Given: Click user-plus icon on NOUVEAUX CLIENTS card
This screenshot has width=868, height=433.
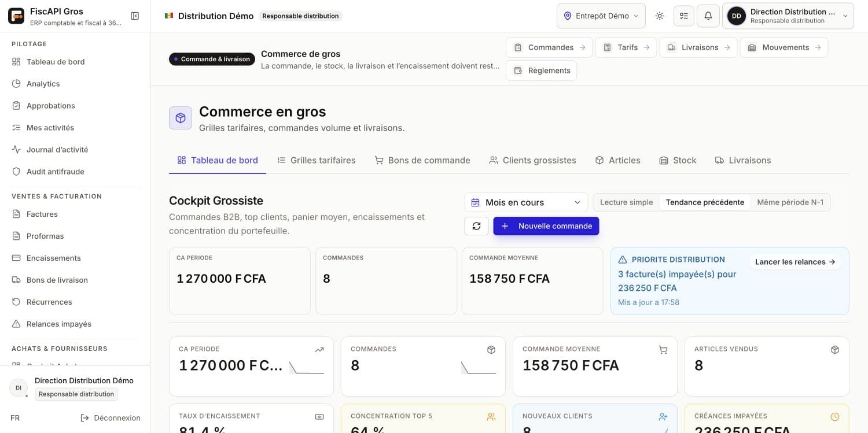Looking at the screenshot, I should 663,417.
